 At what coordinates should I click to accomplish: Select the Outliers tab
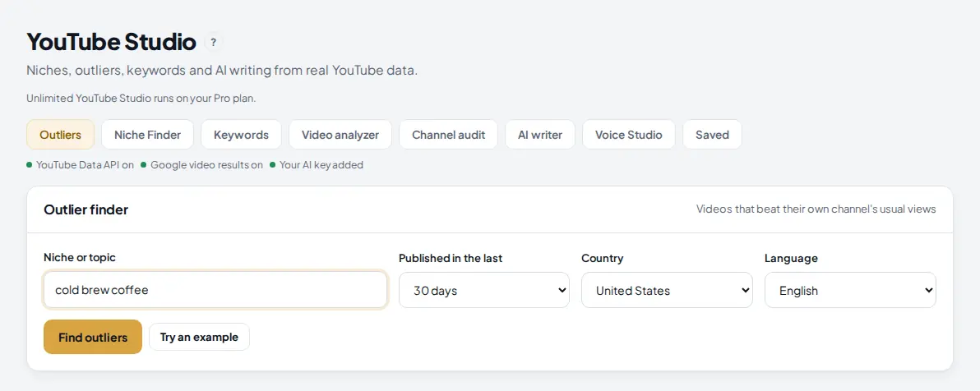pos(60,134)
